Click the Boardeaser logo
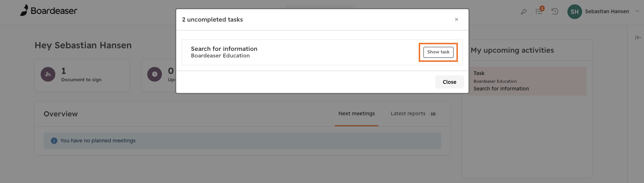Viewport: 644px width, 183px height. coord(48,11)
